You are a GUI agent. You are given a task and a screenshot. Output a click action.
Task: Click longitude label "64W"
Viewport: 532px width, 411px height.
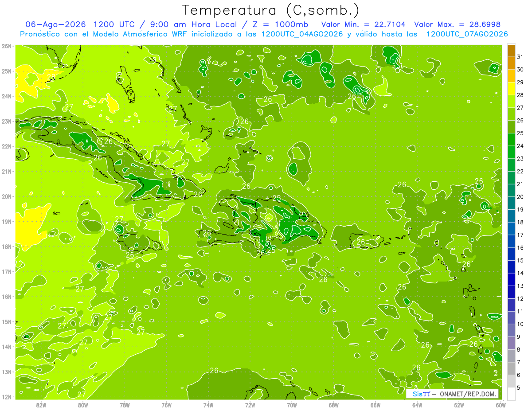point(418,404)
